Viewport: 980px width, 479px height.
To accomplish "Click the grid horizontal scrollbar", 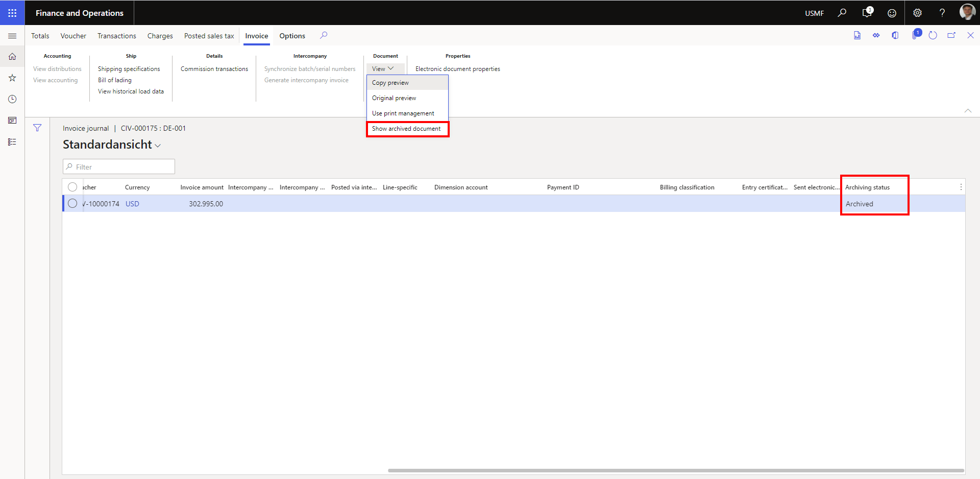I will point(676,470).
